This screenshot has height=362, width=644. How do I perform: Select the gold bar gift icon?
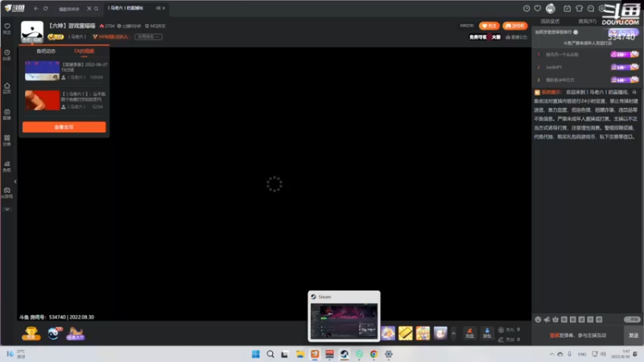click(406, 333)
